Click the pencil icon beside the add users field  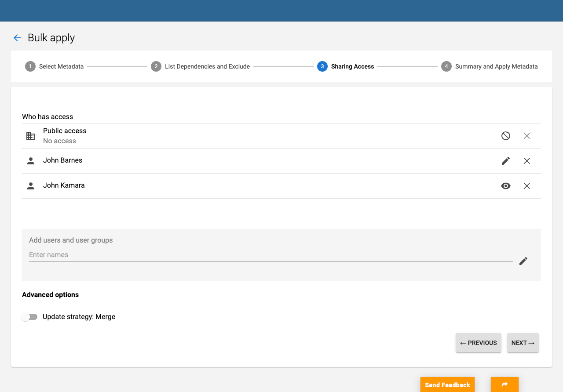coord(523,261)
